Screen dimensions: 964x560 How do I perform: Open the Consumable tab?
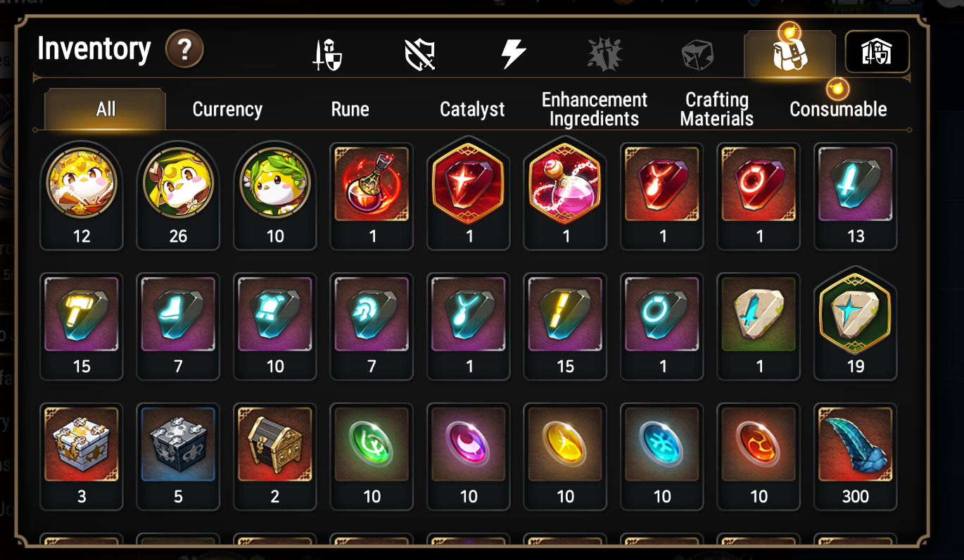coord(838,109)
